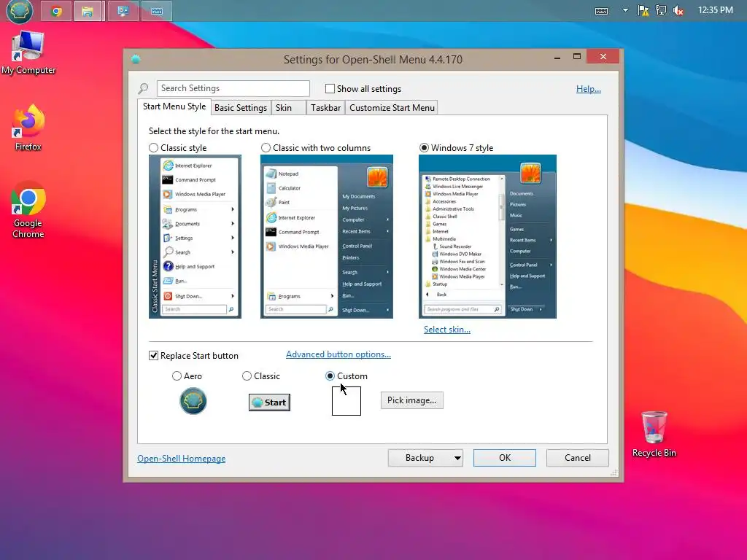
Task: Switch to Customize Start Menu tab
Action: coord(392,108)
